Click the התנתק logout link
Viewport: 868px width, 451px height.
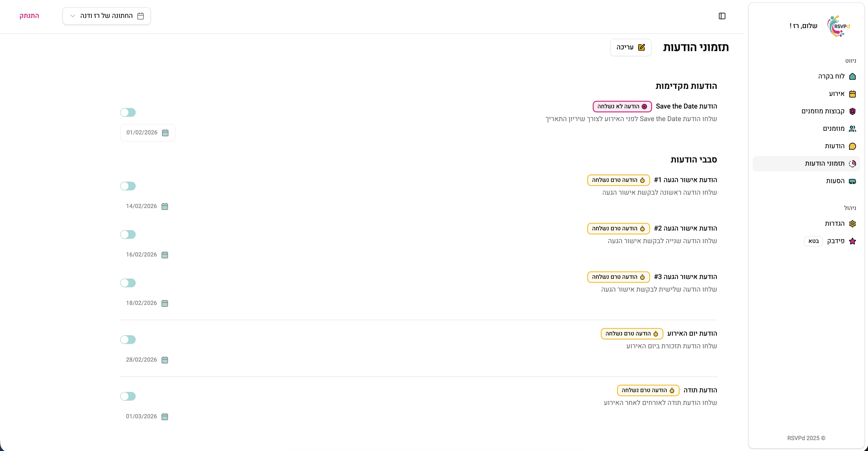[29, 16]
